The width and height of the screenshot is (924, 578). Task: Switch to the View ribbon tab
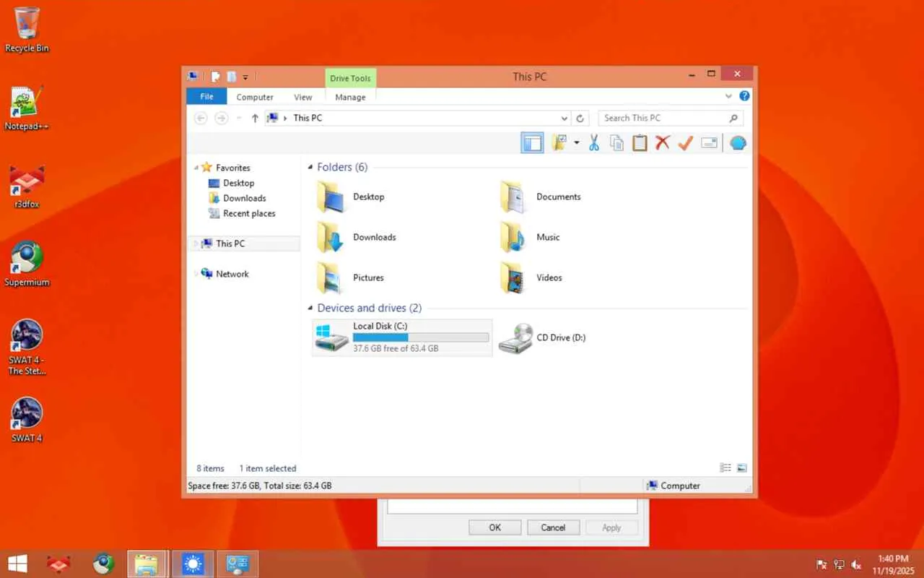click(x=303, y=97)
